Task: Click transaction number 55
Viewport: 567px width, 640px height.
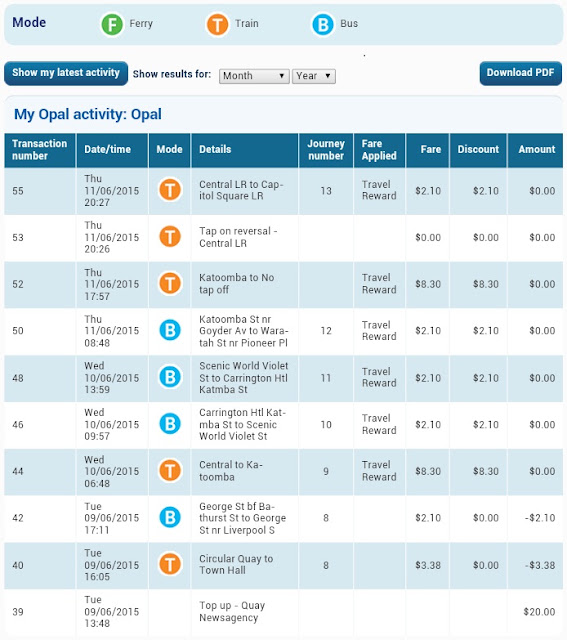Action: pos(18,191)
